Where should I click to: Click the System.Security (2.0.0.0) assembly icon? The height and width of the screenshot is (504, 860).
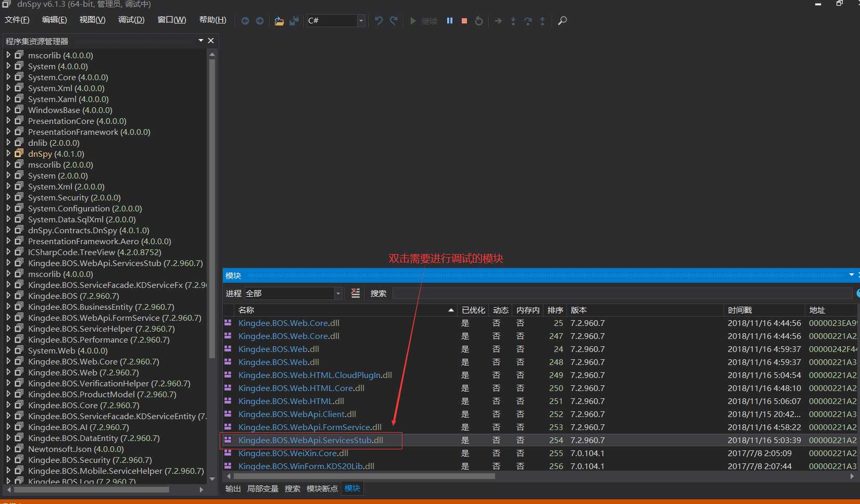[x=19, y=197]
